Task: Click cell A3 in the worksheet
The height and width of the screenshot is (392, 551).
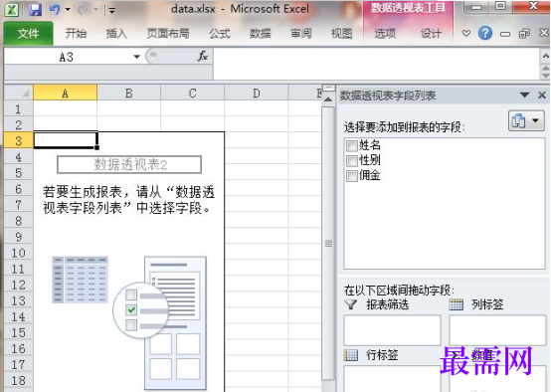Action: [66, 140]
